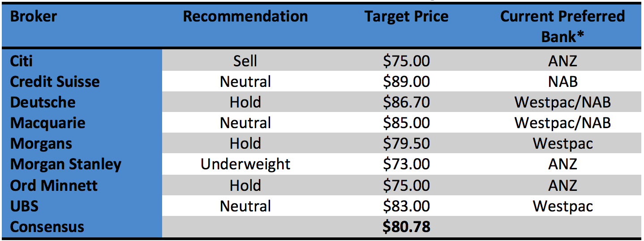Click the Recommendation column header

click(245, 17)
